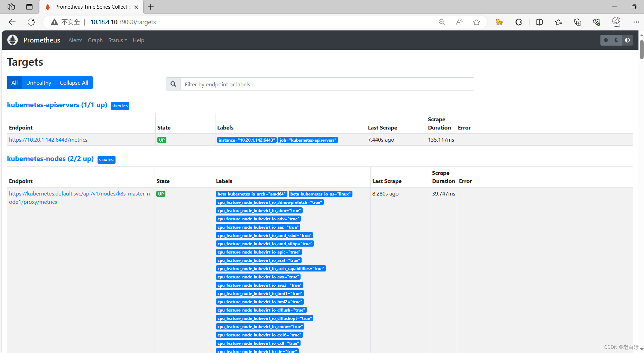Viewport: 644px width, 353px height.
Task: Open the favorites list icon
Action: [x=559, y=22]
